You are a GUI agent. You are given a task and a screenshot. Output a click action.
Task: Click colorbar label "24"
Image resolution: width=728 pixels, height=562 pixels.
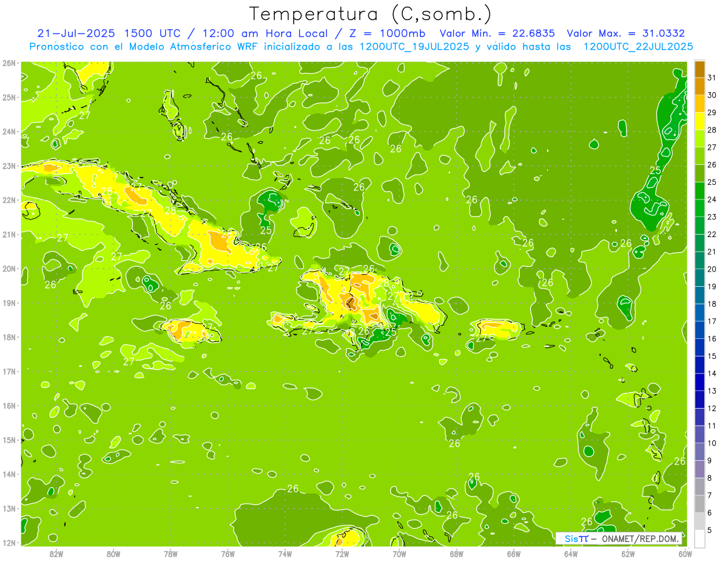pos(712,199)
